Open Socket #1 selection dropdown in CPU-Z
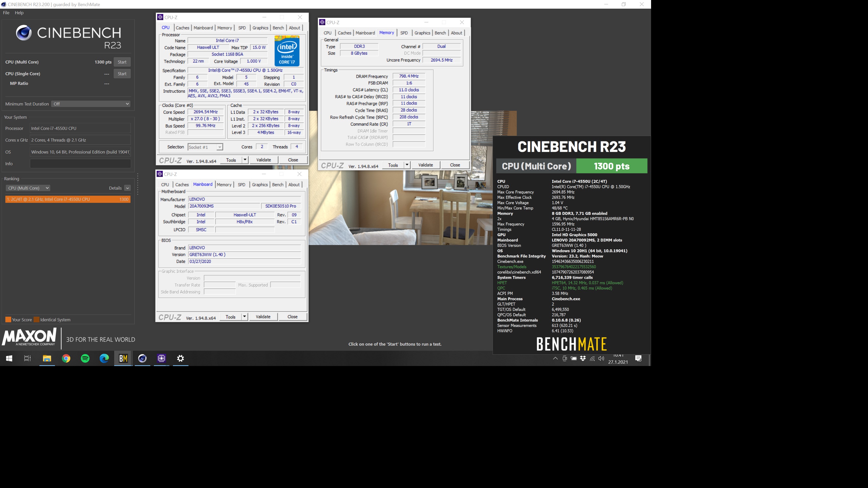The height and width of the screenshot is (488, 868). point(205,147)
